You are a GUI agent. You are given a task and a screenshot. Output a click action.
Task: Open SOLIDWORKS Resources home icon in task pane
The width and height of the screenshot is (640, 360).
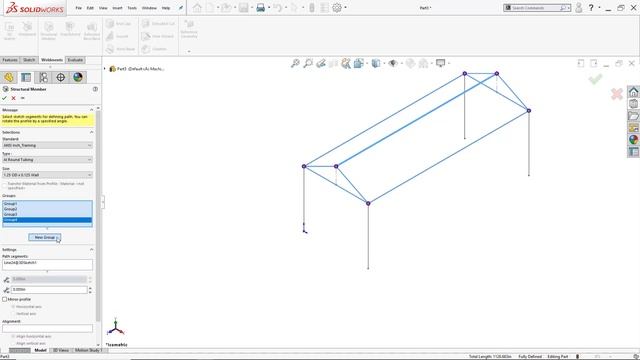coord(633,92)
